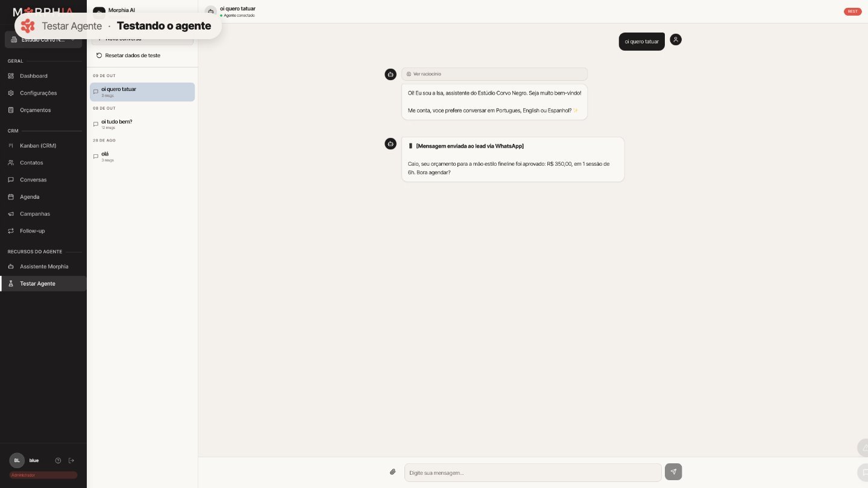Click the Configurações gear icon
Screen dimensions: 868x488
(11, 93)
